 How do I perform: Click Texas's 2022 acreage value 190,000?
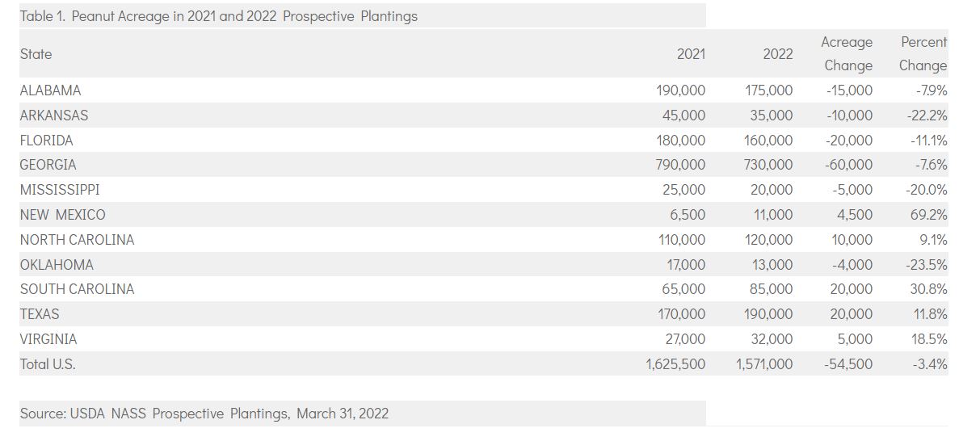pyautogui.click(x=768, y=314)
